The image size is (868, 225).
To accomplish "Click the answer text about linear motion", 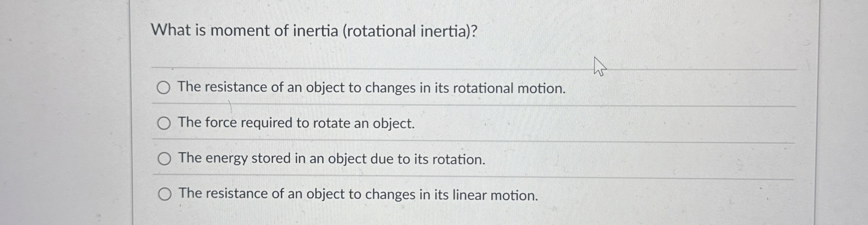I will coord(357,194).
